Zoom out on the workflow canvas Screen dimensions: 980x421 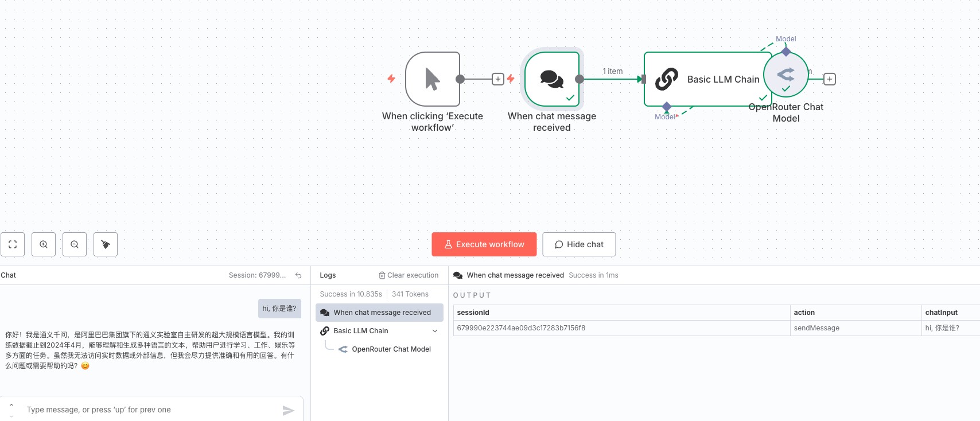75,244
